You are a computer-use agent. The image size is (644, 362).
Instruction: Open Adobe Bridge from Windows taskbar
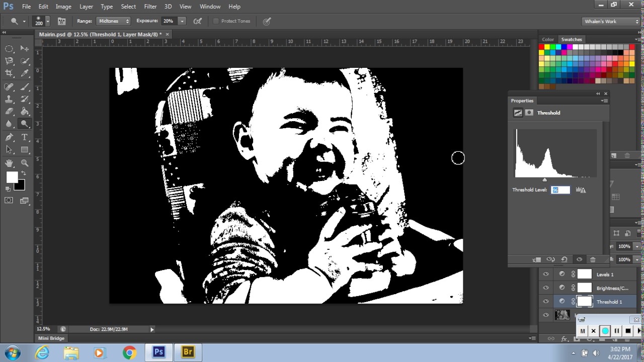point(188,352)
